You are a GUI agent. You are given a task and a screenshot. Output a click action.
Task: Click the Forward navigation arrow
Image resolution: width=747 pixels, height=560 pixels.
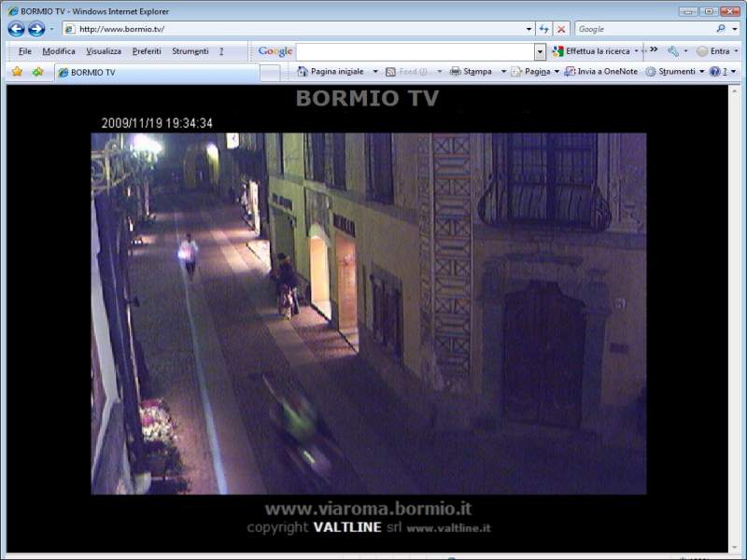click(x=36, y=29)
